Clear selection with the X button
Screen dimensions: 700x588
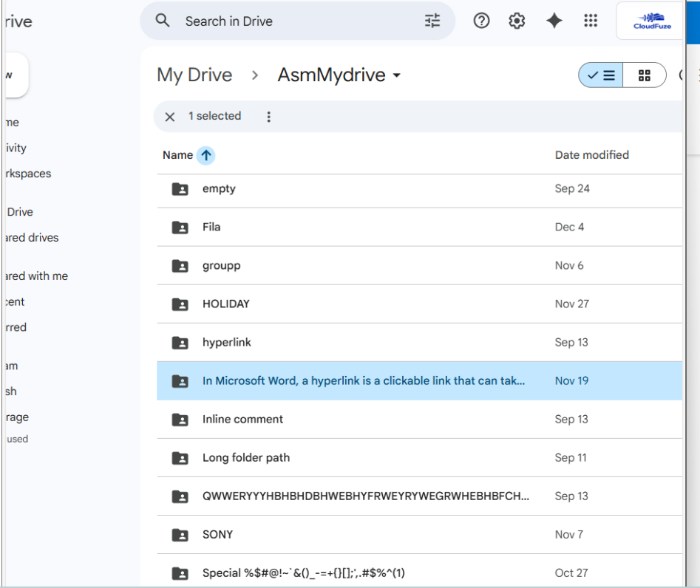pos(169,117)
